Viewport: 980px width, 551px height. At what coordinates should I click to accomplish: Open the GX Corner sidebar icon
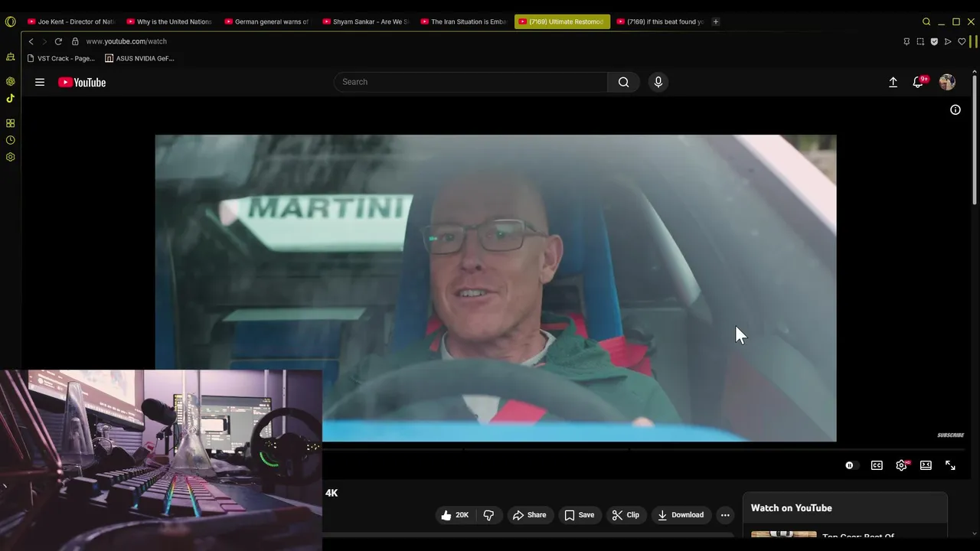(x=10, y=57)
